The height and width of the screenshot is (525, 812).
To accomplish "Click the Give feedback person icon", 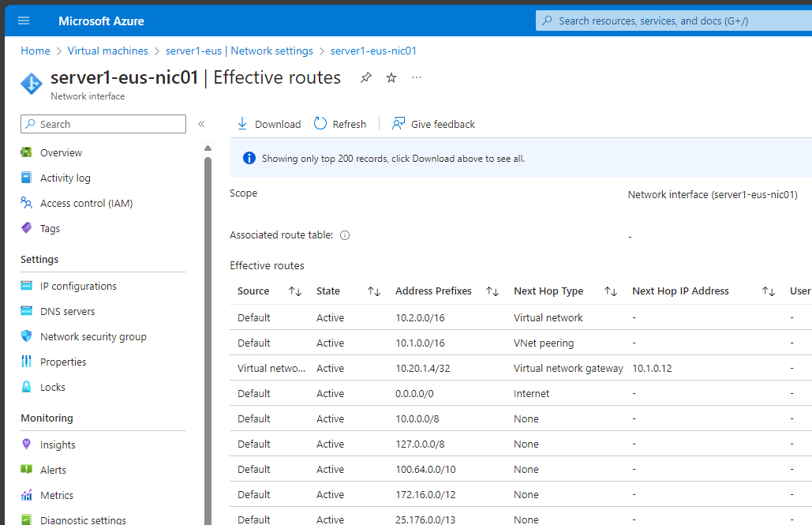I will tap(399, 123).
